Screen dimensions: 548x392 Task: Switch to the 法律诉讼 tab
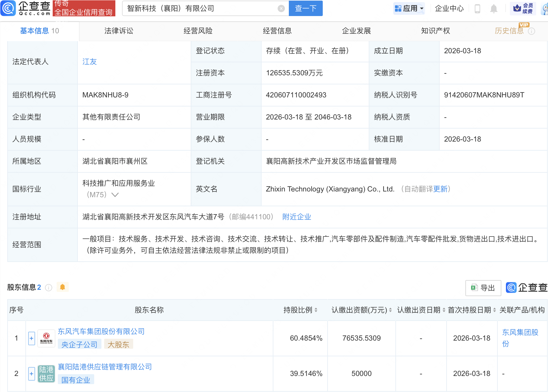118,31
